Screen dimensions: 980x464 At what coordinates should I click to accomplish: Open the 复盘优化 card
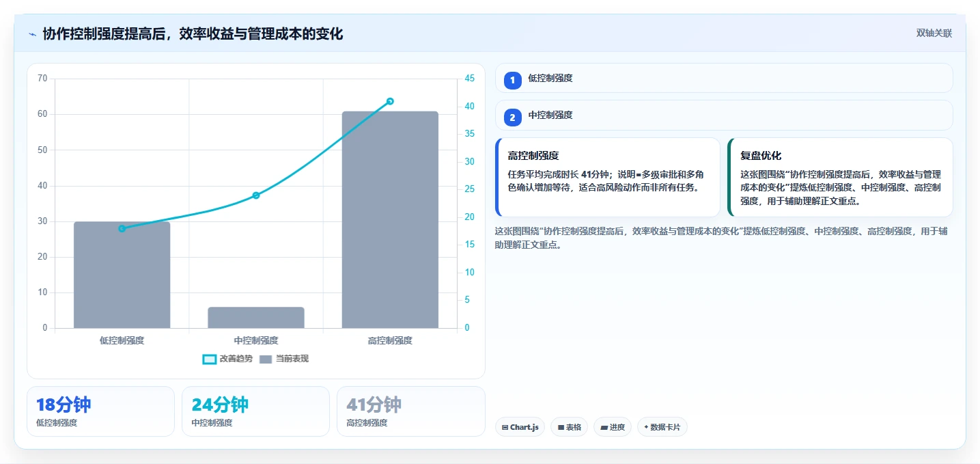(840, 177)
